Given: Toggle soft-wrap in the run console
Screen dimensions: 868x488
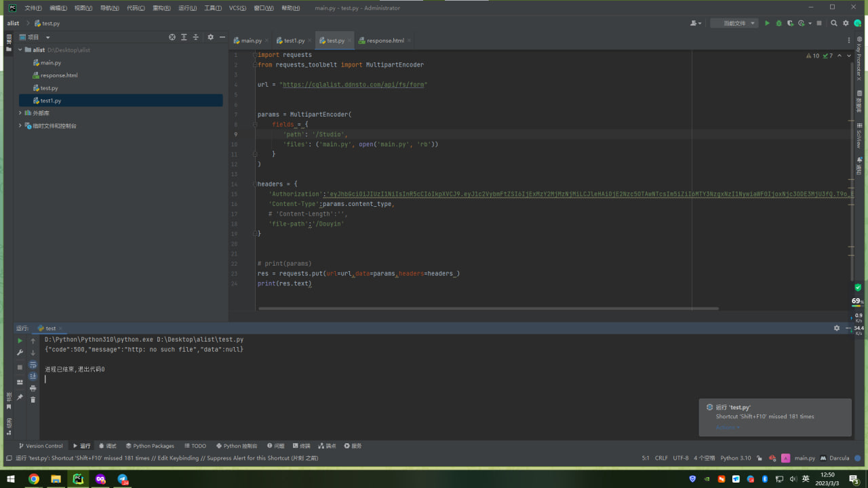Looking at the screenshot, I should (x=33, y=365).
